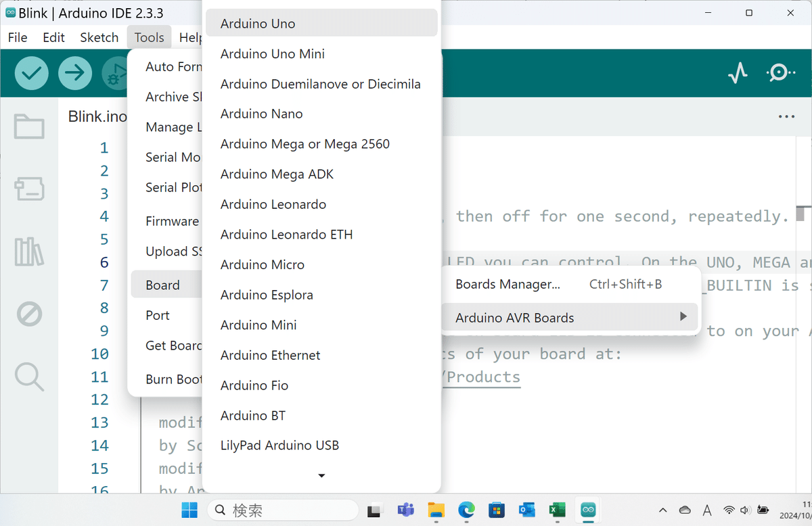Open the Serial Plotter icon

pos(738,73)
